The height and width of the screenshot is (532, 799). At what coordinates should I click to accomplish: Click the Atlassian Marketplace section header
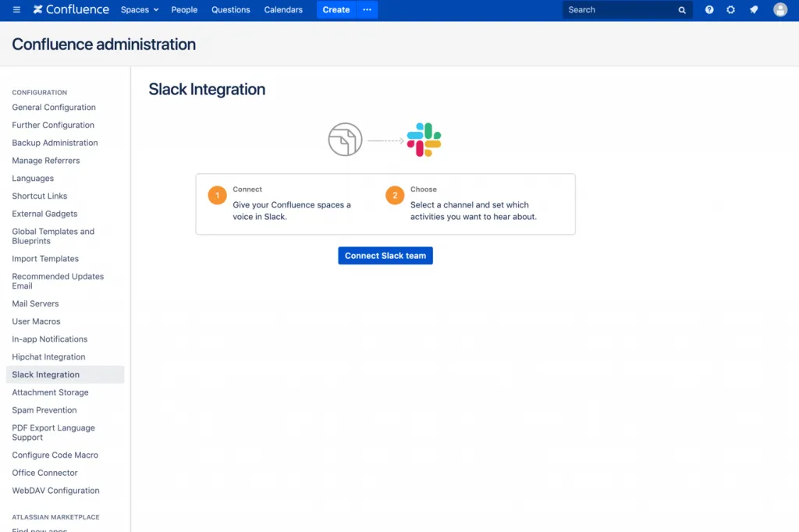pos(56,517)
